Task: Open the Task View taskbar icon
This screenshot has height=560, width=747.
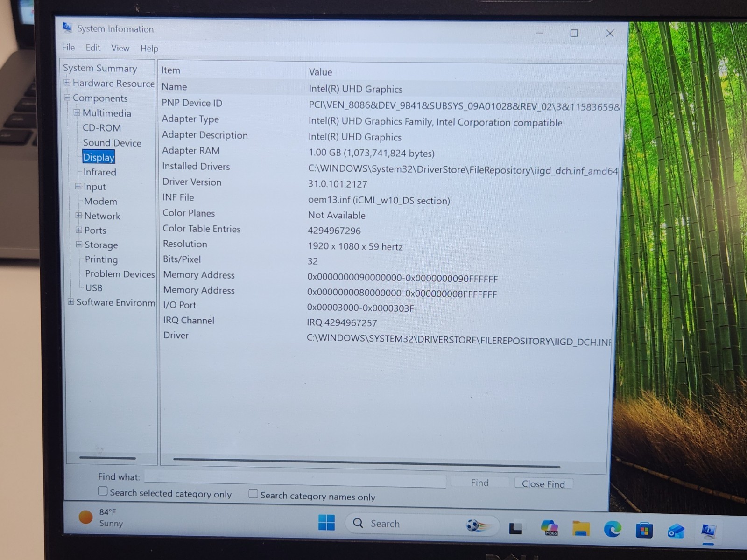Action: coord(515,528)
